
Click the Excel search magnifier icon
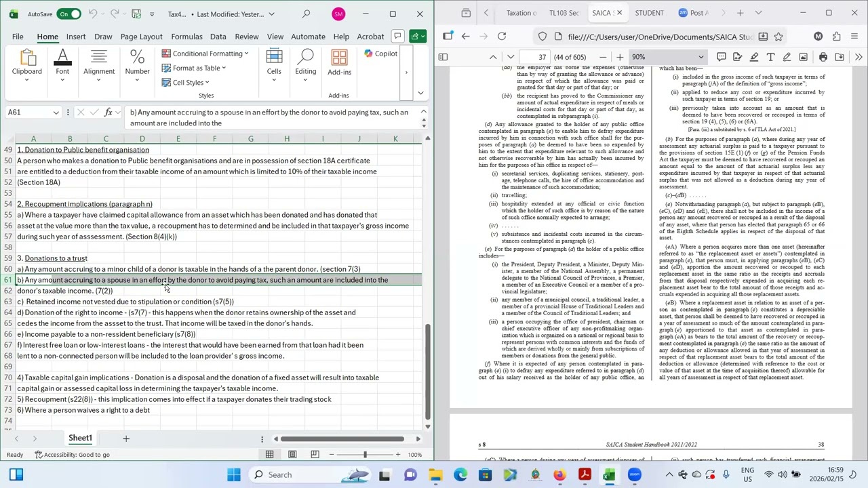[307, 14]
